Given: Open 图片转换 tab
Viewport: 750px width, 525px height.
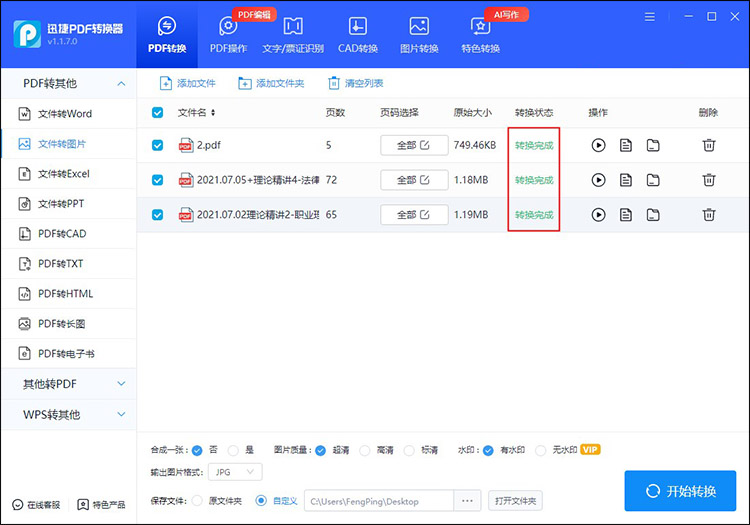Looking at the screenshot, I should [x=419, y=34].
